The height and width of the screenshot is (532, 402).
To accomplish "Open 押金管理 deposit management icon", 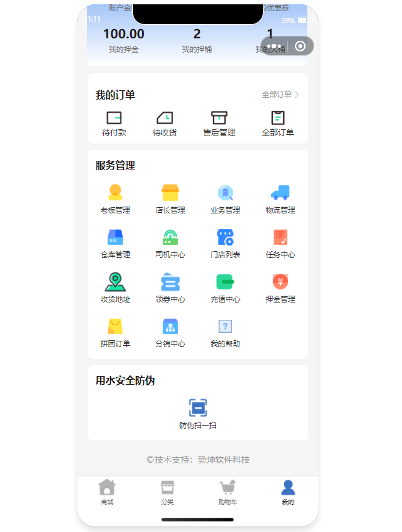I will pyautogui.click(x=280, y=282).
